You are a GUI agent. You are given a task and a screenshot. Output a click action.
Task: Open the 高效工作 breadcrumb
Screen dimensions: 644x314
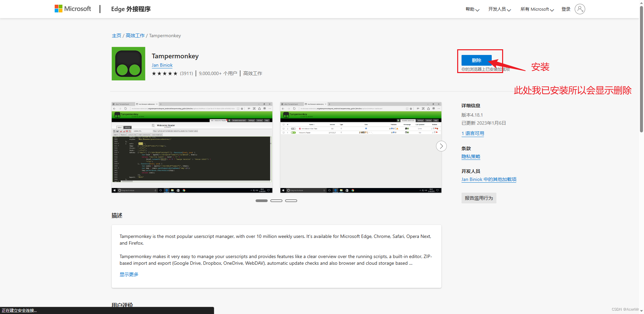135,36
